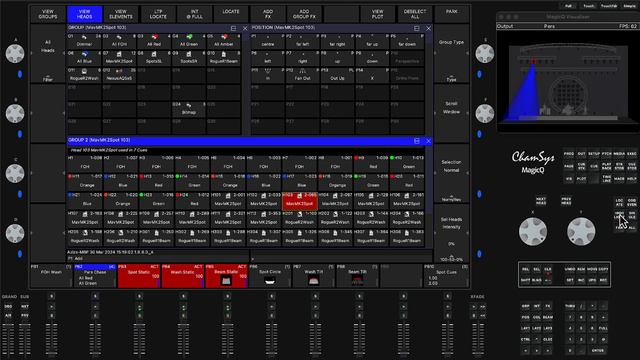Select the MavMK2Spot group G7 icon
Image resolution: width=640 pixels, height=360 pixels.
click(119, 54)
